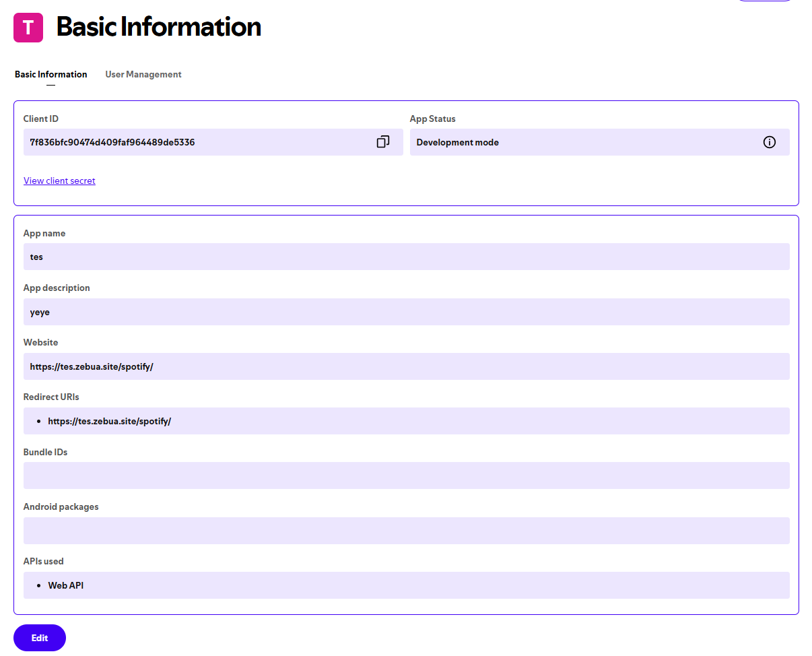Image resolution: width=812 pixels, height=656 pixels.
Task: Copy the Client ID to clipboard
Action: pos(382,142)
